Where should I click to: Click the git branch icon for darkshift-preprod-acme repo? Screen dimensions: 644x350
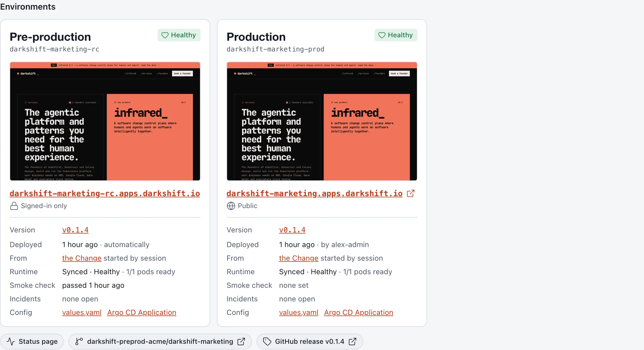tap(79, 342)
